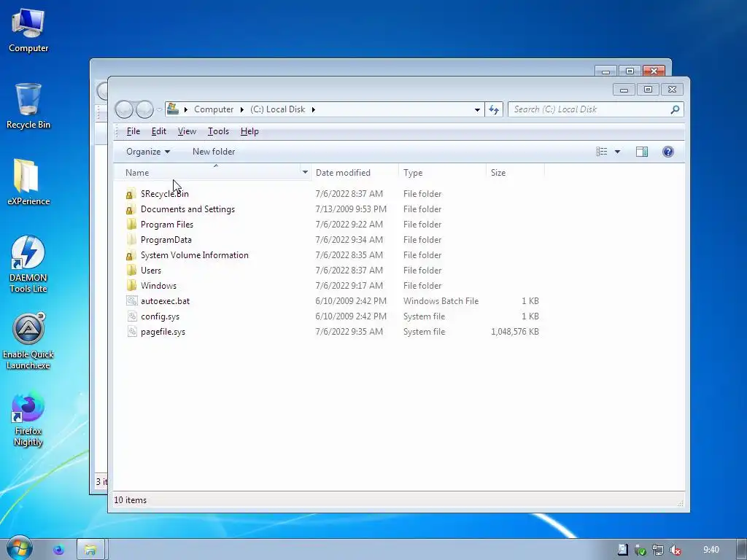
Task: Select the eXPerience folder on desktop
Action: (x=28, y=182)
